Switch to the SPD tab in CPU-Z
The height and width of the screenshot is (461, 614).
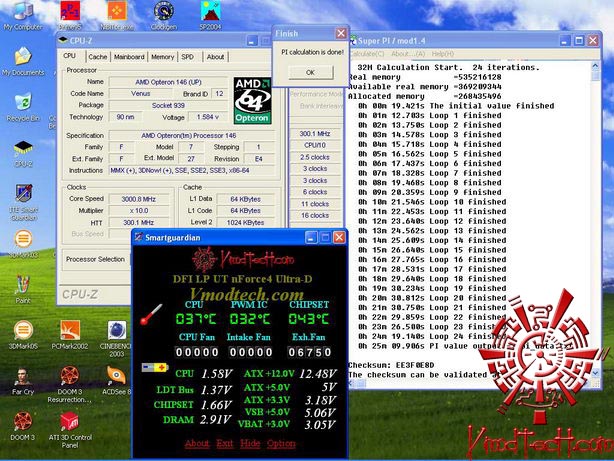coord(188,57)
